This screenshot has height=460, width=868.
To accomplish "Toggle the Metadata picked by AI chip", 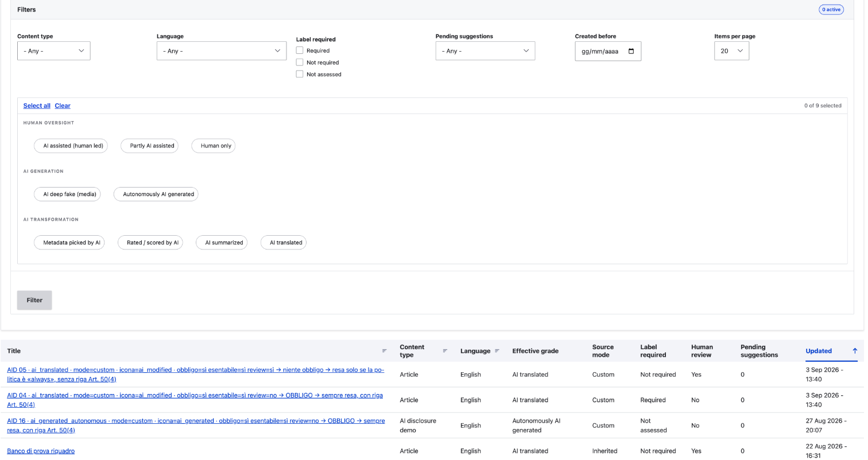I will pos(69,243).
